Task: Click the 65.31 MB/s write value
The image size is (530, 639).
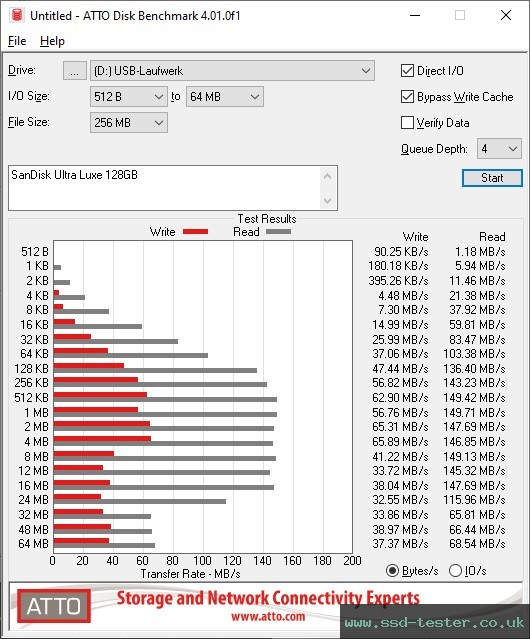Action: (400, 427)
